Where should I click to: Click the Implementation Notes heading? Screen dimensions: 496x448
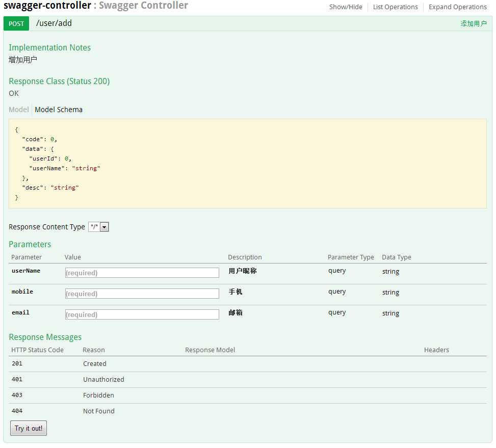tap(49, 48)
